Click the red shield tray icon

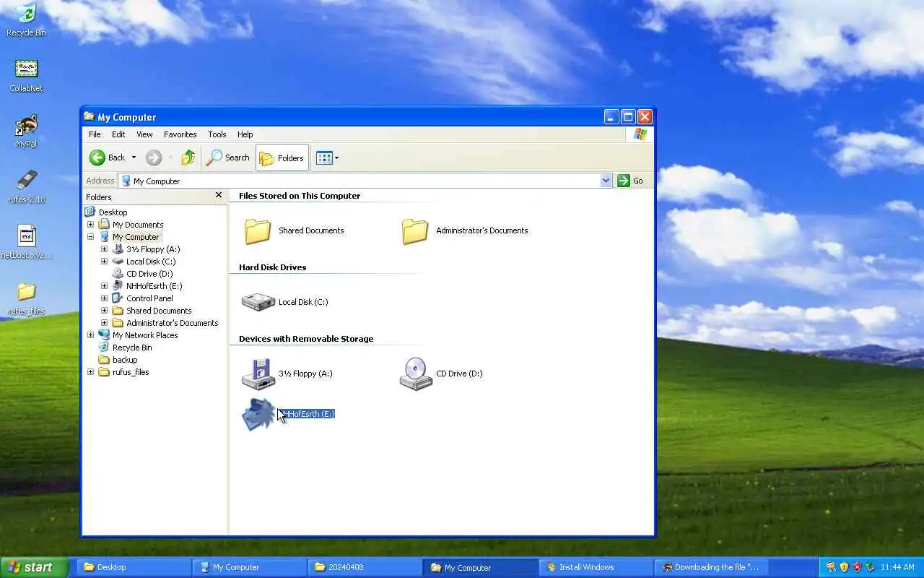(857, 567)
